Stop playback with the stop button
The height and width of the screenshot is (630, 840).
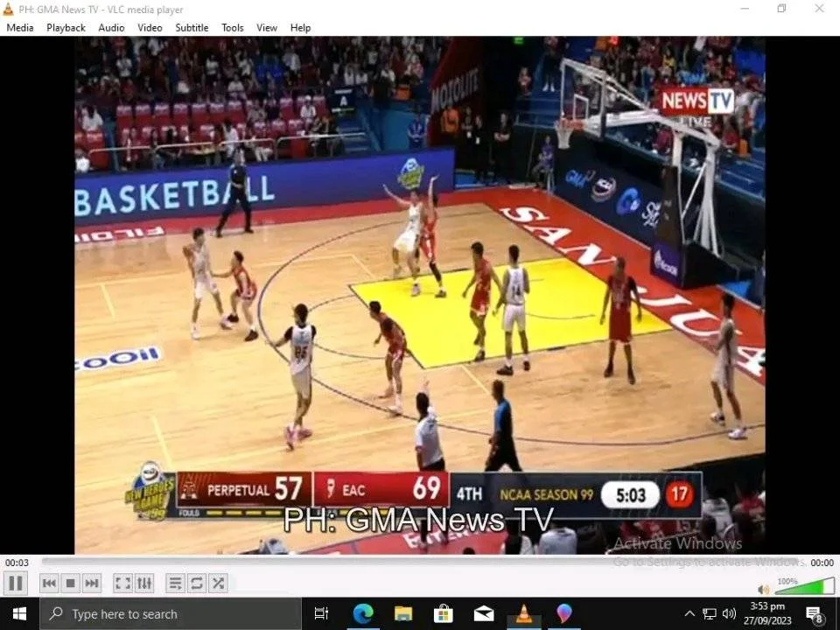click(70, 583)
